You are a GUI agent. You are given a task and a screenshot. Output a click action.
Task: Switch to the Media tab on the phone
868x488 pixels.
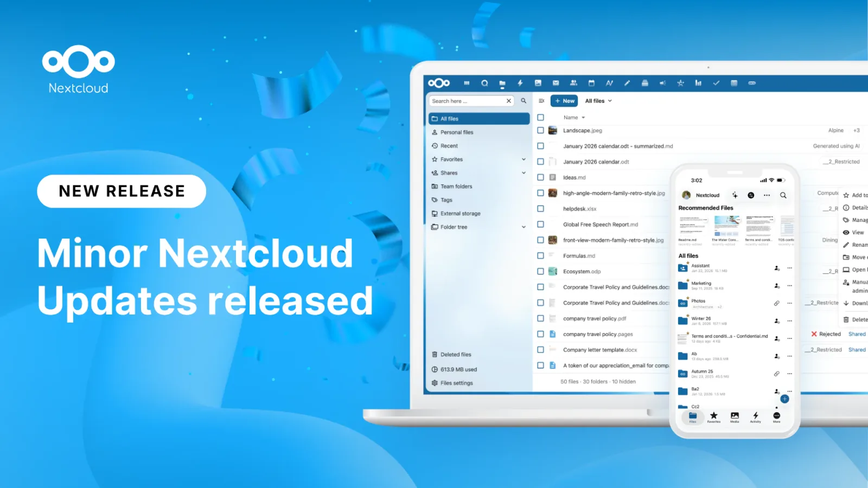coord(735,417)
